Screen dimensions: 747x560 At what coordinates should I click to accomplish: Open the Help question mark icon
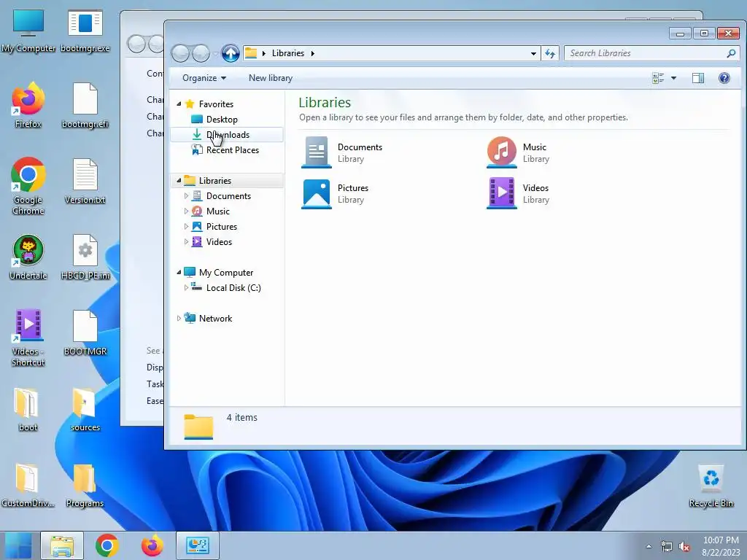724,78
